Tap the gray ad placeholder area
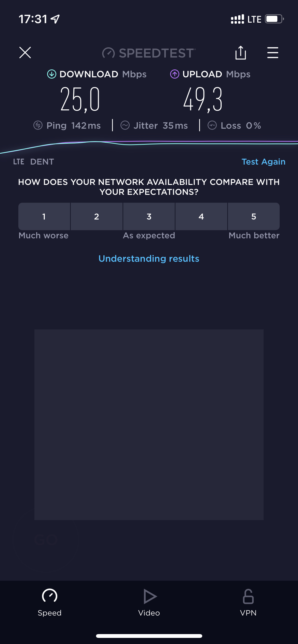Image resolution: width=298 pixels, height=644 pixels. (149, 425)
